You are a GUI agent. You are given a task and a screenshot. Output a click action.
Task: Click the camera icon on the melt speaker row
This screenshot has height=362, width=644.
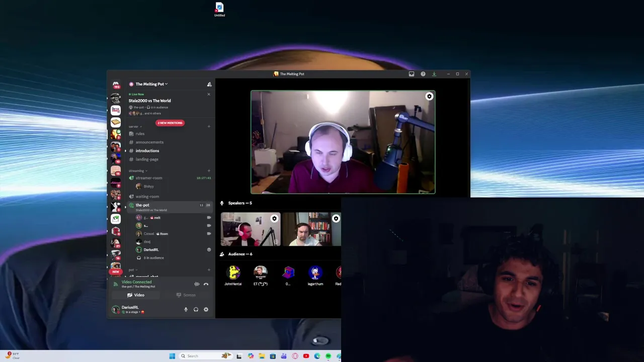pyautogui.click(x=209, y=218)
